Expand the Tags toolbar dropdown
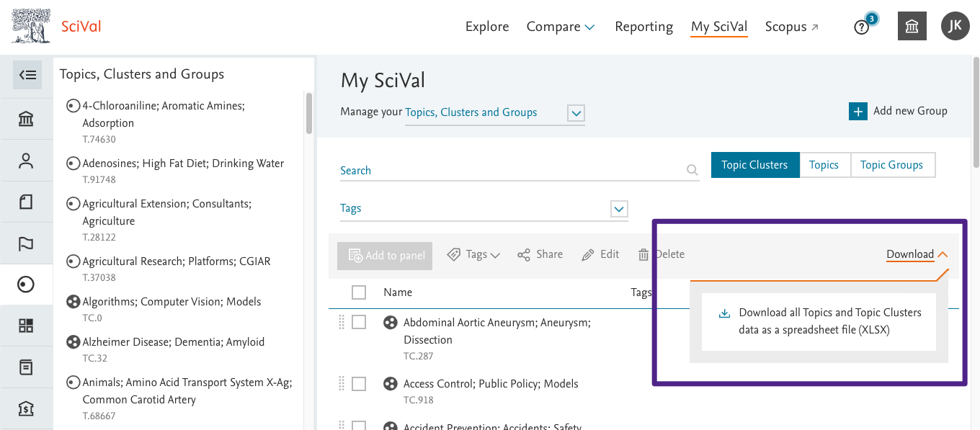The width and height of the screenshot is (980, 430). (x=473, y=254)
